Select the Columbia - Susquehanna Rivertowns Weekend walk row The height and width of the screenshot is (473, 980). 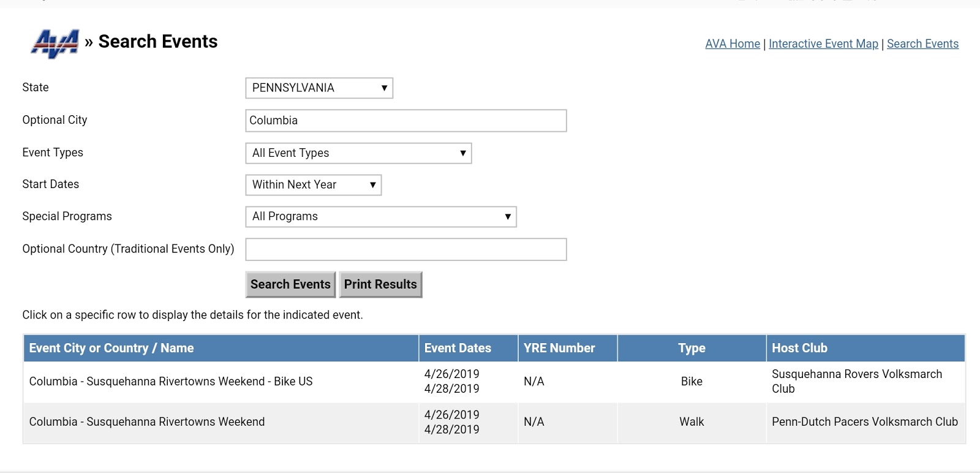click(147, 422)
